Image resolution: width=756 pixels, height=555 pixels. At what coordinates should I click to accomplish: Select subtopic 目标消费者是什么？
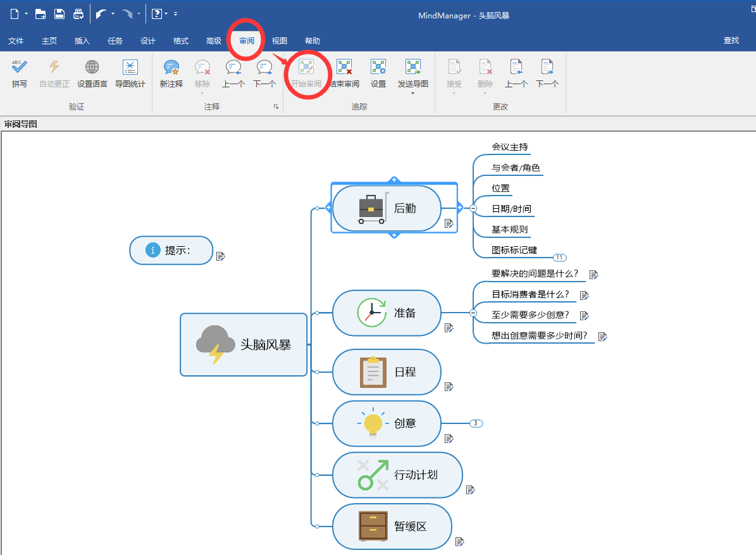pos(530,294)
